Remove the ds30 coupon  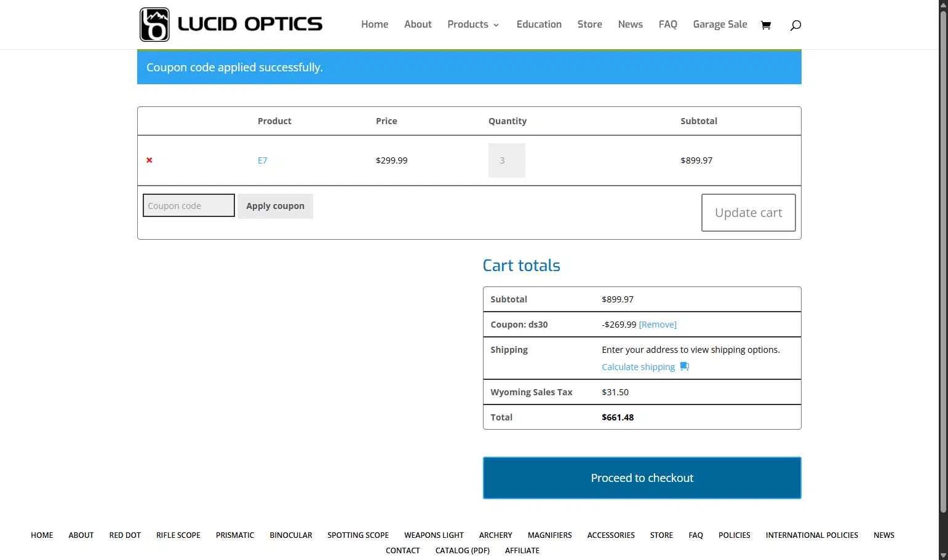(x=658, y=325)
